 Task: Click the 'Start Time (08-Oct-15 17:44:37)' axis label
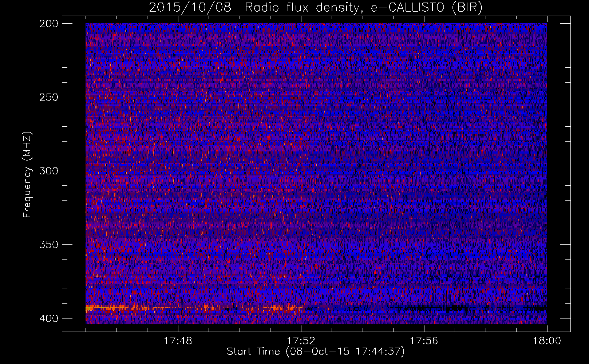coord(316,352)
